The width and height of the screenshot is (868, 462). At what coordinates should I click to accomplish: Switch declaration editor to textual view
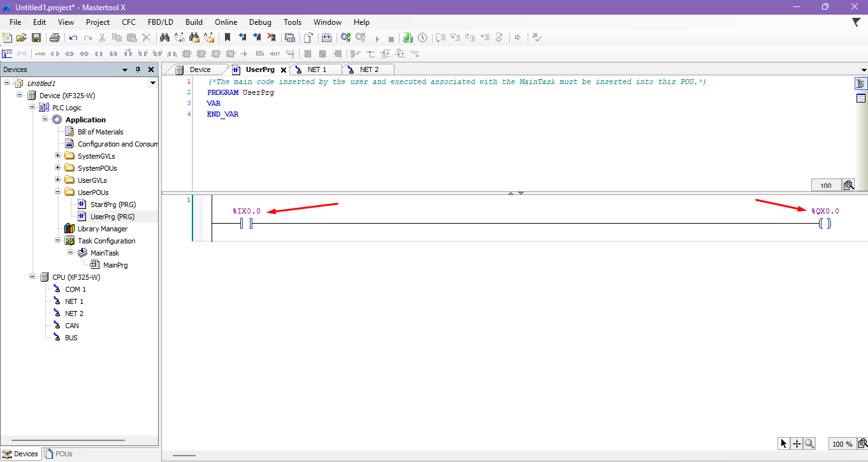861,84
